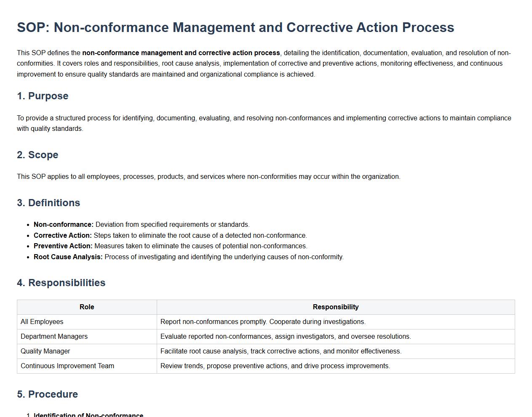Click the bold 'non-conformance management and corrective action process' text
This screenshot has width=532, height=417.
coord(181,53)
